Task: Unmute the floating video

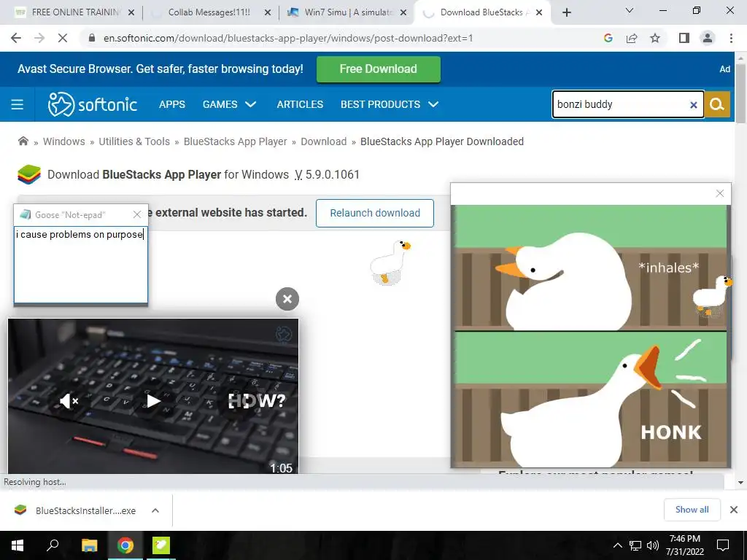Action: point(69,401)
